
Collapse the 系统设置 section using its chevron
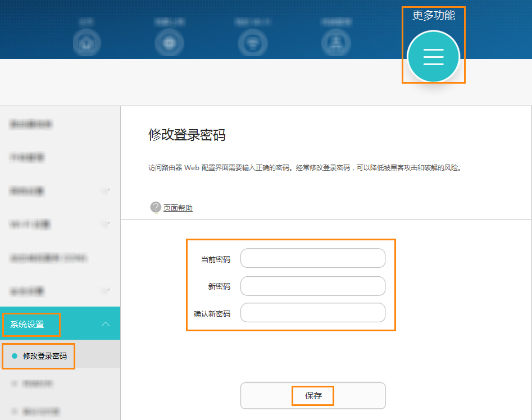pyautogui.click(x=106, y=324)
